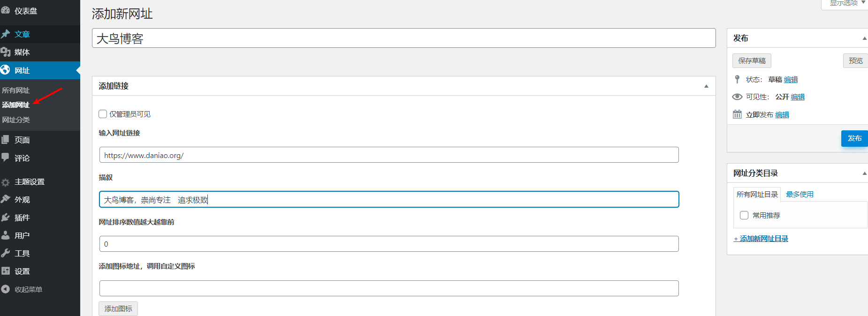Click the 添加新网址目录 link
Image resolution: width=868 pixels, height=316 pixels.
click(x=761, y=239)
